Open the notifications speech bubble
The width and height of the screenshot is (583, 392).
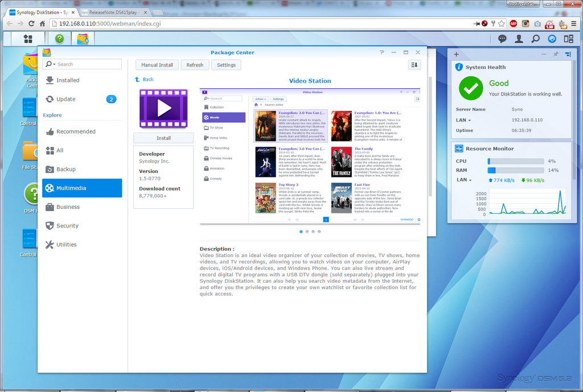click(502, 39)
